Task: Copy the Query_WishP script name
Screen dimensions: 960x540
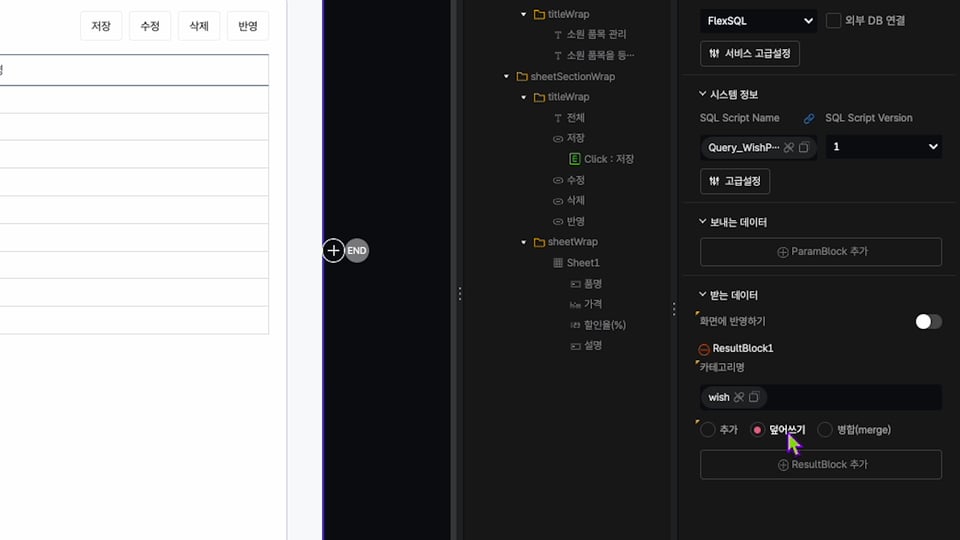Action: click(804, 148)
